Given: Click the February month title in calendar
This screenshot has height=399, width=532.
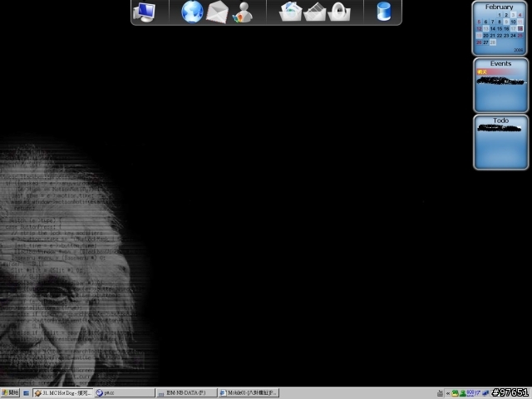Looking at the screenshot, I should click(499, 7).
